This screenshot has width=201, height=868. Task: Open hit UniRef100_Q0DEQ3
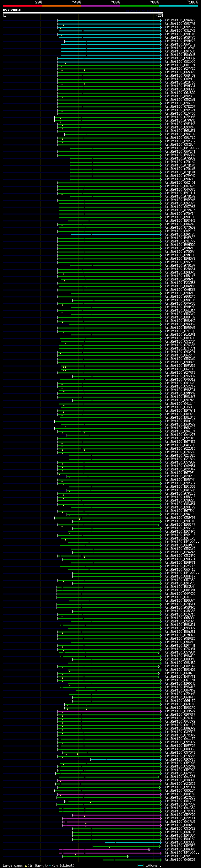pyautogui.click(x=180, y=860)
